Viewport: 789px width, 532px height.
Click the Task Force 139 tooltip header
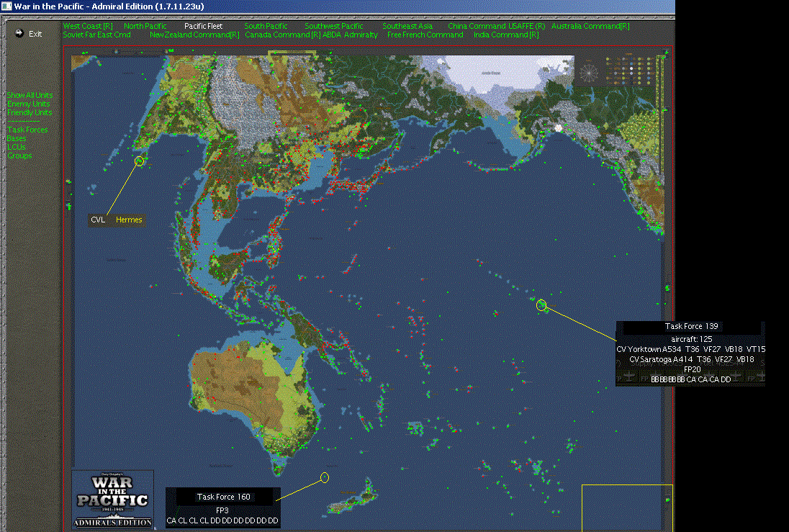(691, 326)
